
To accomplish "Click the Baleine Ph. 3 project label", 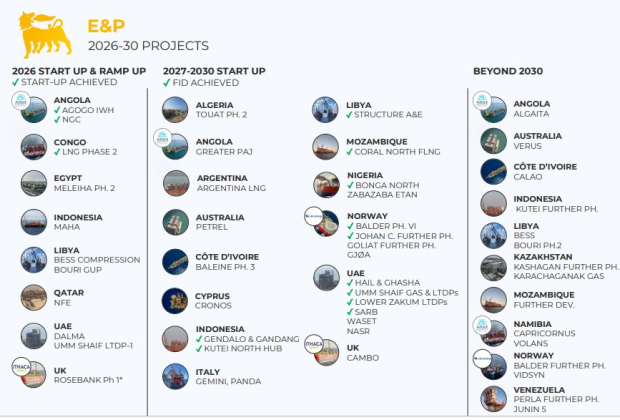I will 225,267.
